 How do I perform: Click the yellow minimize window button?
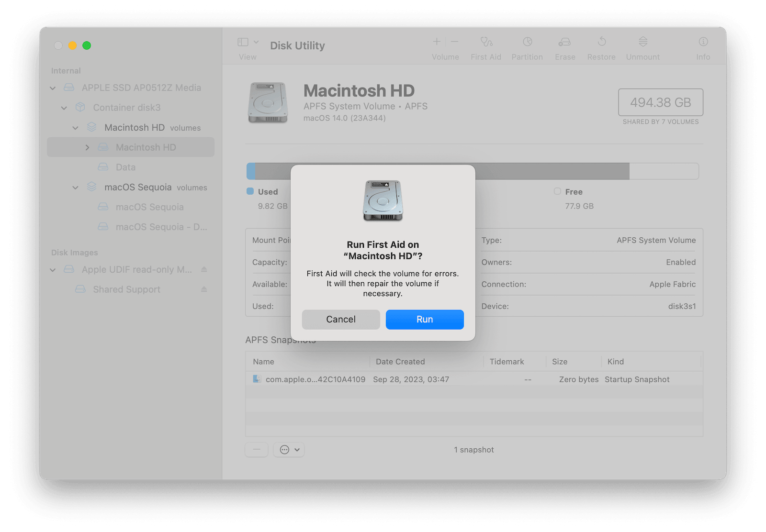point(73,45)
